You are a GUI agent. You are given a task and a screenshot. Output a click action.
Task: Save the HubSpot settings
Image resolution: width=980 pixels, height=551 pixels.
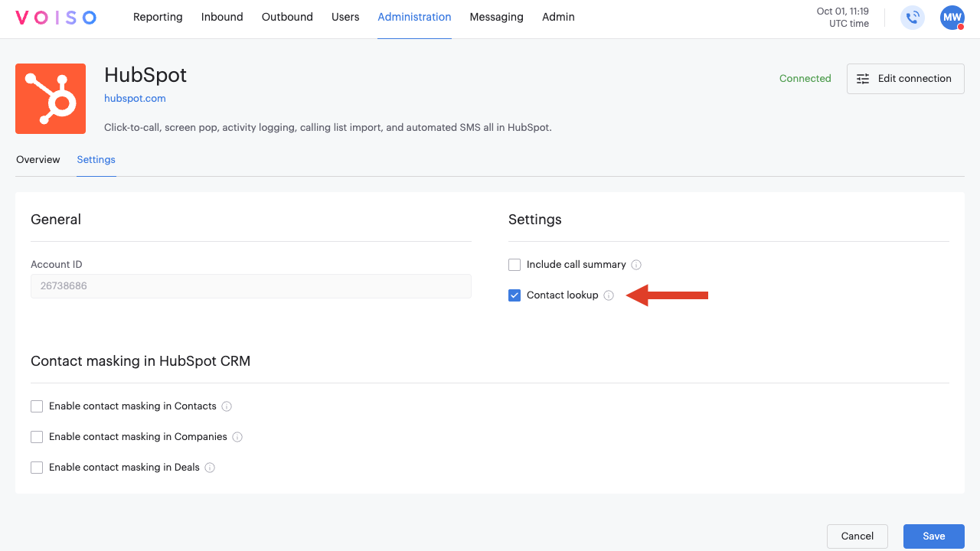click(933, 536)
